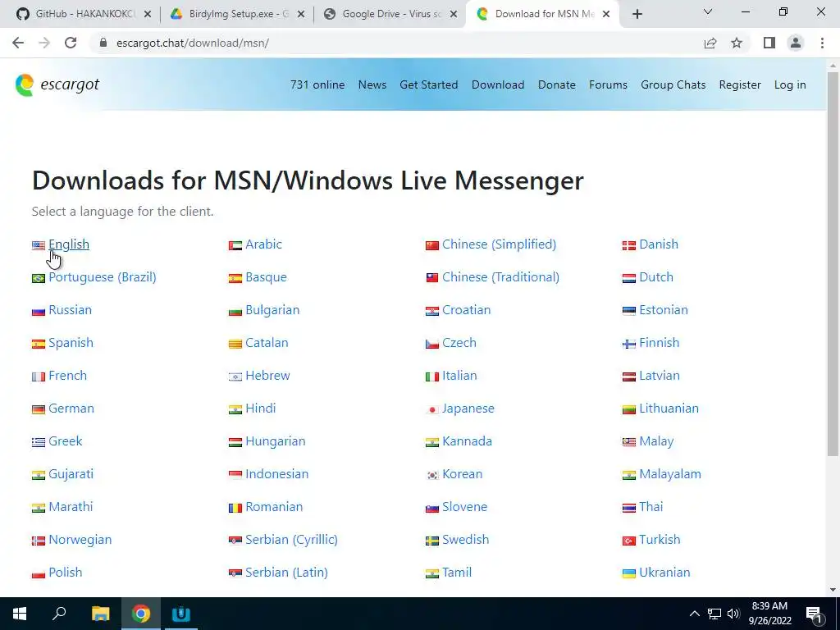
Task: Choose the Danish language link
Action: [x=659, y=244]
